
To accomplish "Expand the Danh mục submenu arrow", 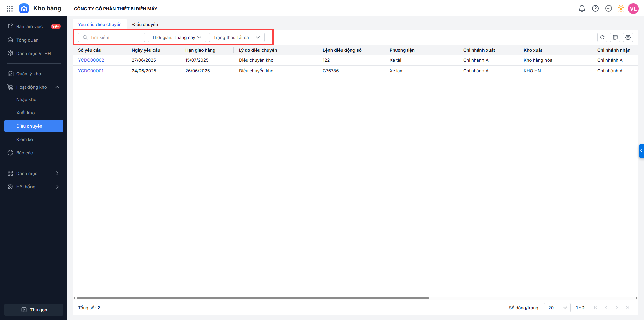I will click(x=57, y=173).
